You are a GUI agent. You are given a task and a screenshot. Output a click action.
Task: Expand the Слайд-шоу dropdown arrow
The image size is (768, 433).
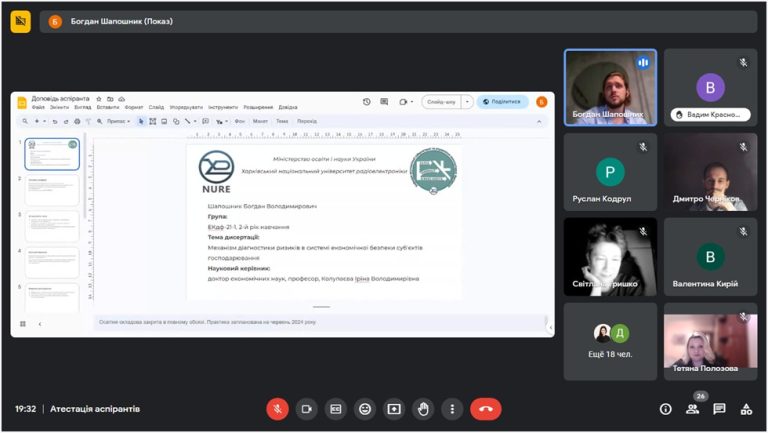467,102
